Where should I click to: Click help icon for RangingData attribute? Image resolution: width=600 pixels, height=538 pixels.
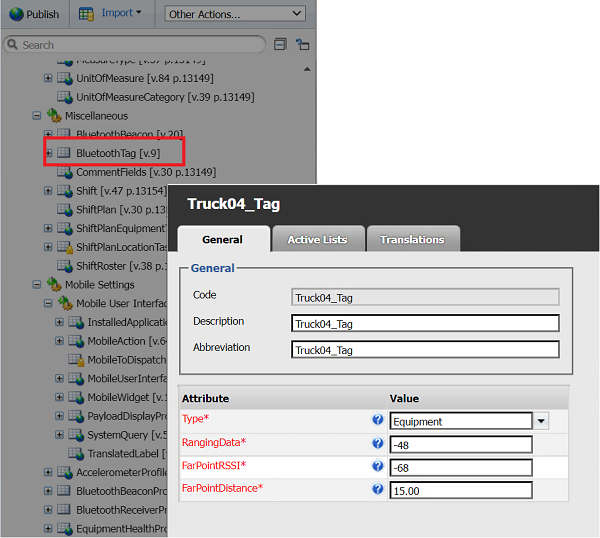coord(378,443)
